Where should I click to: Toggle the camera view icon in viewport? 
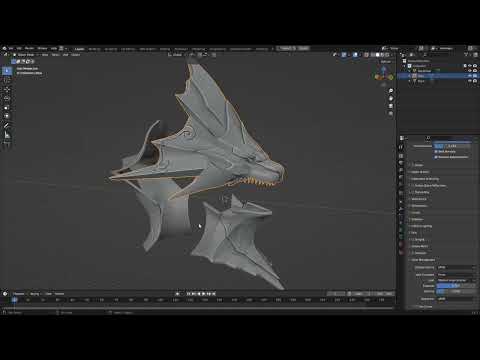[391, 106]
